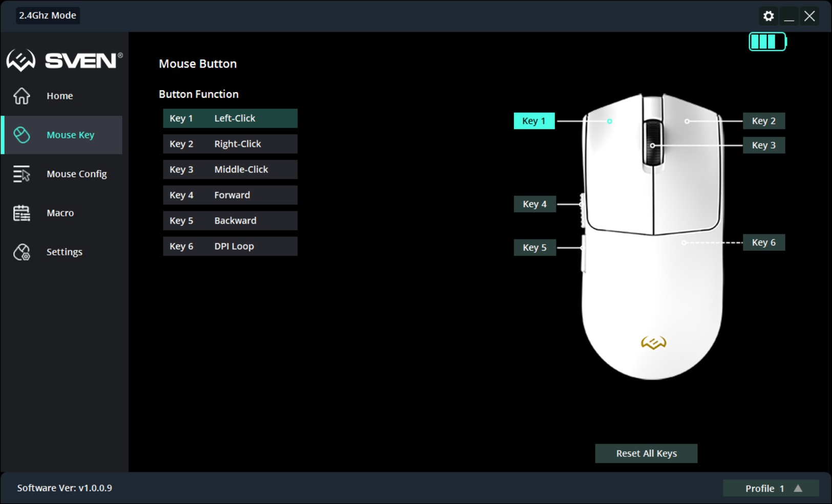This screenshot has width=832, height=504.
Task: Click the Mouse Key sidebar icon
Action: 22,135
